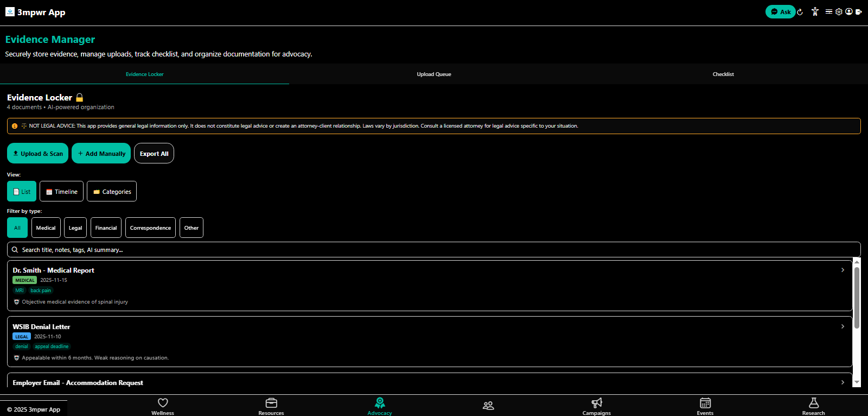Open Research via the flask icon
868x416 pixels.
click(813, 403)
